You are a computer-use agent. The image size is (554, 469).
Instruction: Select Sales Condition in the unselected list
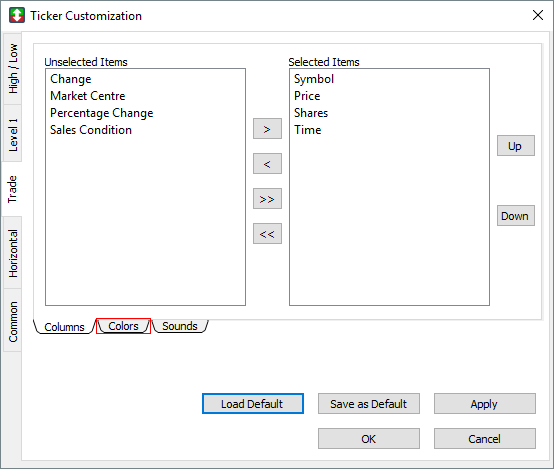[x=91, y=130]
